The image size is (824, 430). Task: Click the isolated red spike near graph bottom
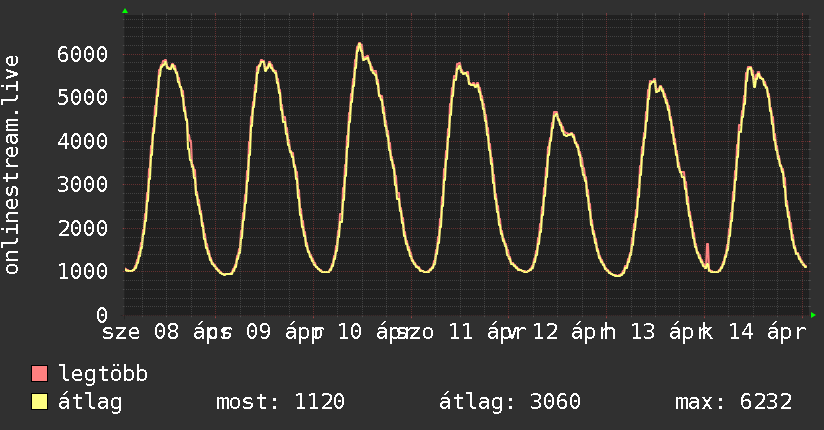pyautogui.click(x=707, y=250)
